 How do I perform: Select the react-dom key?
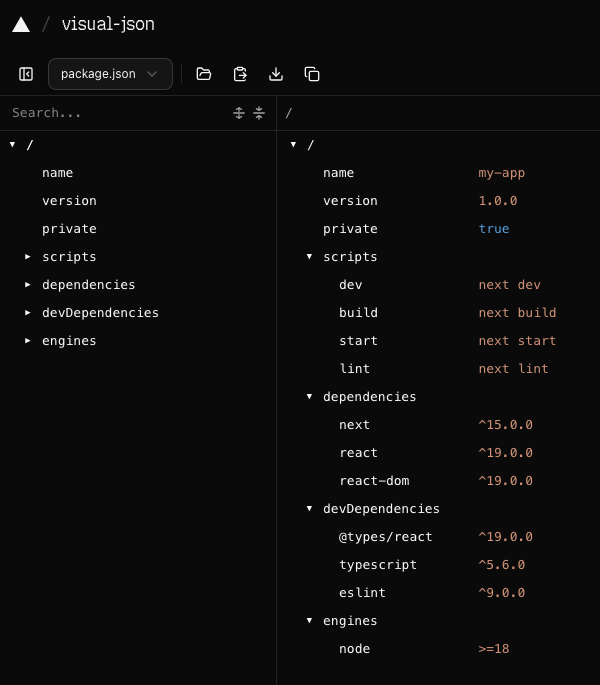click(374, 481)
